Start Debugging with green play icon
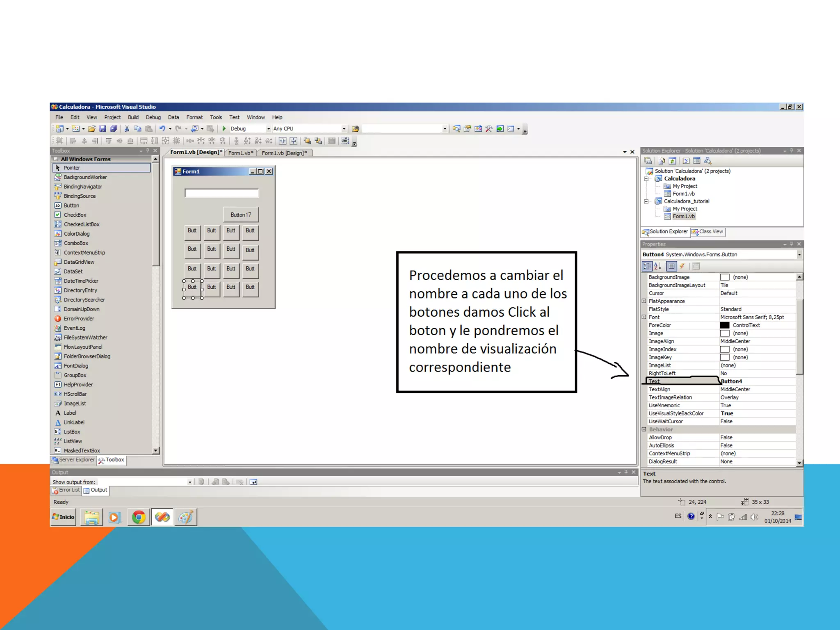The height and width of the screenshot is (630, 840). (x=224, y=129)
